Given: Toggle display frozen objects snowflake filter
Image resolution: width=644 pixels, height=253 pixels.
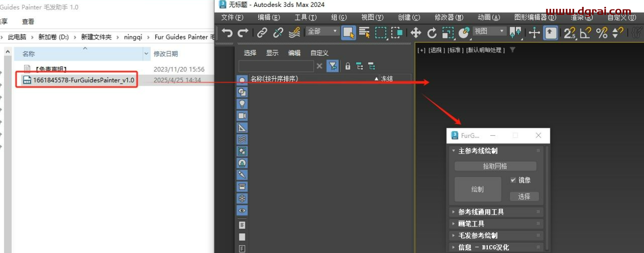Looking at the screenshot, I should (x=242, y=198).
